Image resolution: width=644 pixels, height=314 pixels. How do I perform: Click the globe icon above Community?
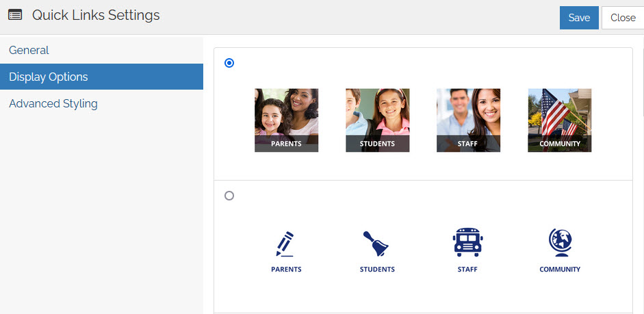559,242
